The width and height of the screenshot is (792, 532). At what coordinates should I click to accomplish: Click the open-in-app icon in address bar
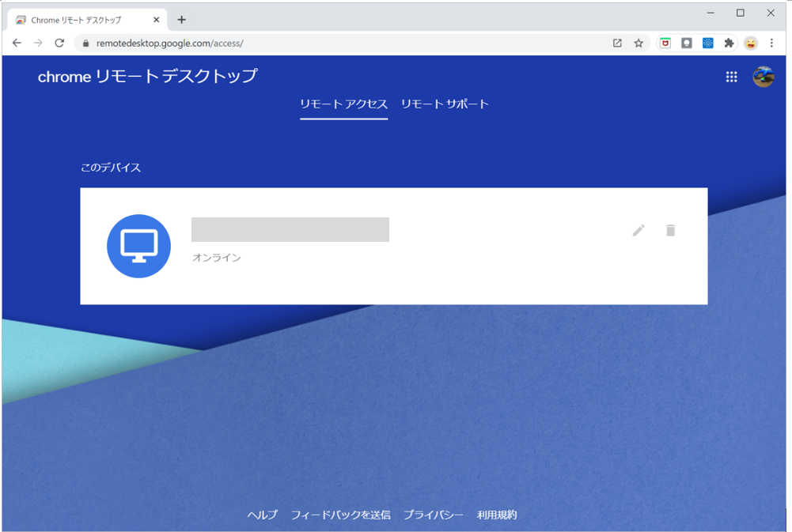tap(617, 43)
